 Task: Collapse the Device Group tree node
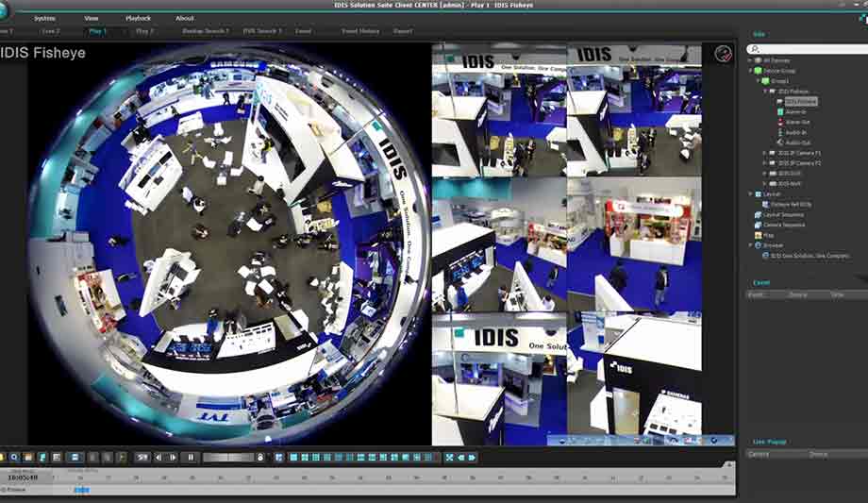[x=751, y=71]
